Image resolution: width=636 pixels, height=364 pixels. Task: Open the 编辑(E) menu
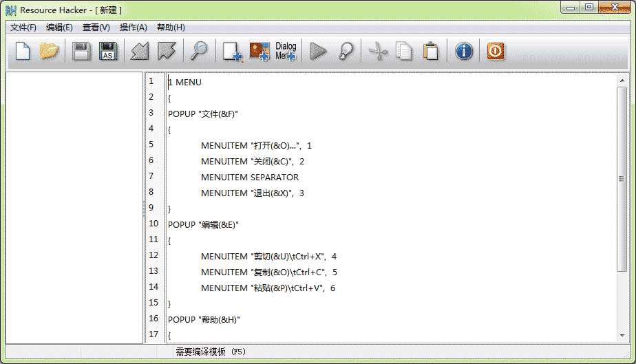tap(59, 28)
